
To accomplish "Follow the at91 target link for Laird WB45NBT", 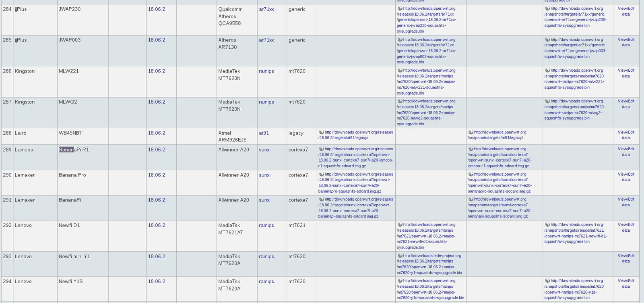I will point(264,133).
